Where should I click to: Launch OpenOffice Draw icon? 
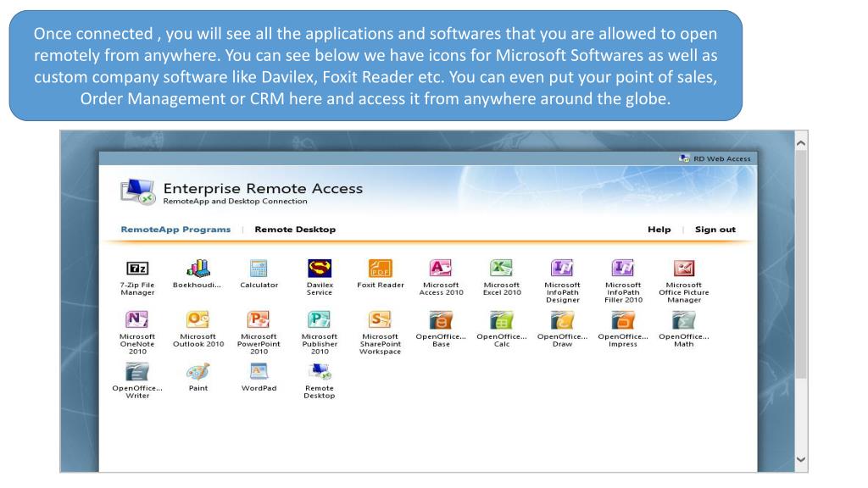pos(563,319)
